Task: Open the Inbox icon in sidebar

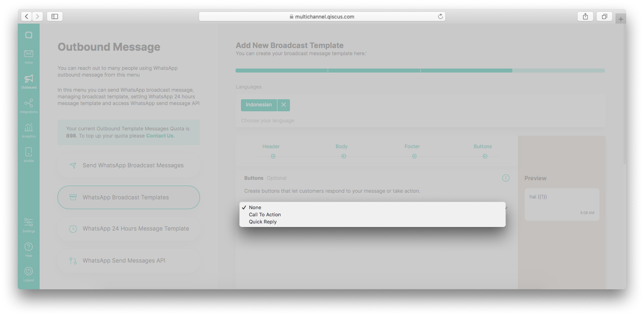Action: [x=29, y=54]
